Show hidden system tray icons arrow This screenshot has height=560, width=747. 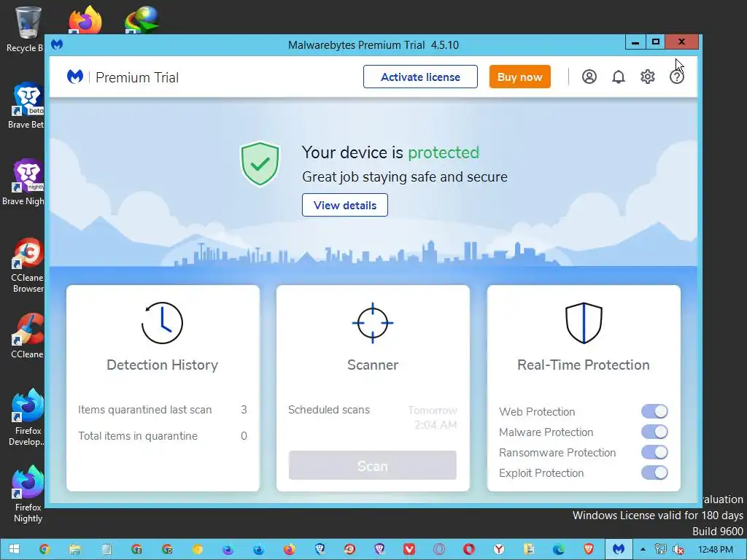[x=643, y=550]
